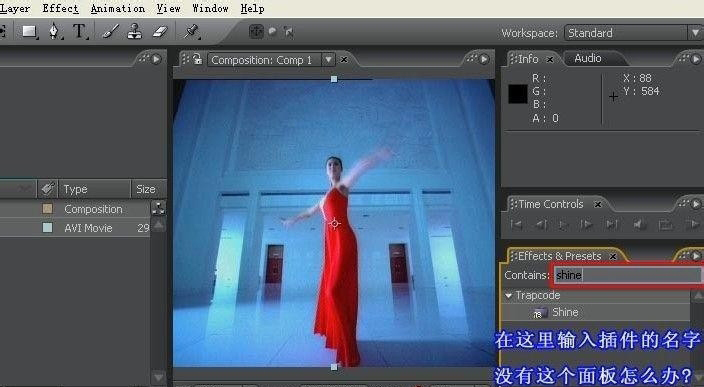Step forward one frame in Time Controls
This screenshot has width=704, height=387.
click(x=586, y=224)
